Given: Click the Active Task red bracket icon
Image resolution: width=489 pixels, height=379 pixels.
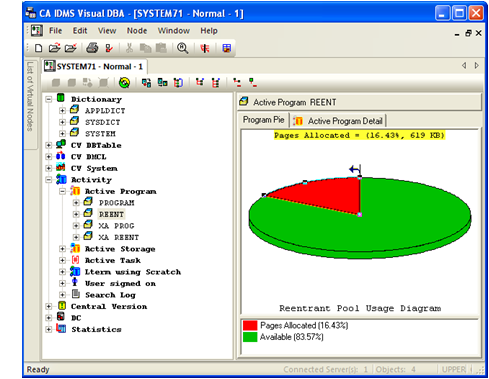Looking at the screenshot, I should [x=75, y=260].
